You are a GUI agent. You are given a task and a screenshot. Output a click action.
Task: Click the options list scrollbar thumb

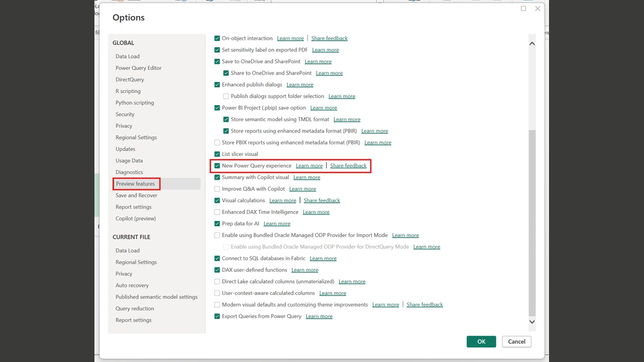pyautogui.click(x=532, y=223)
